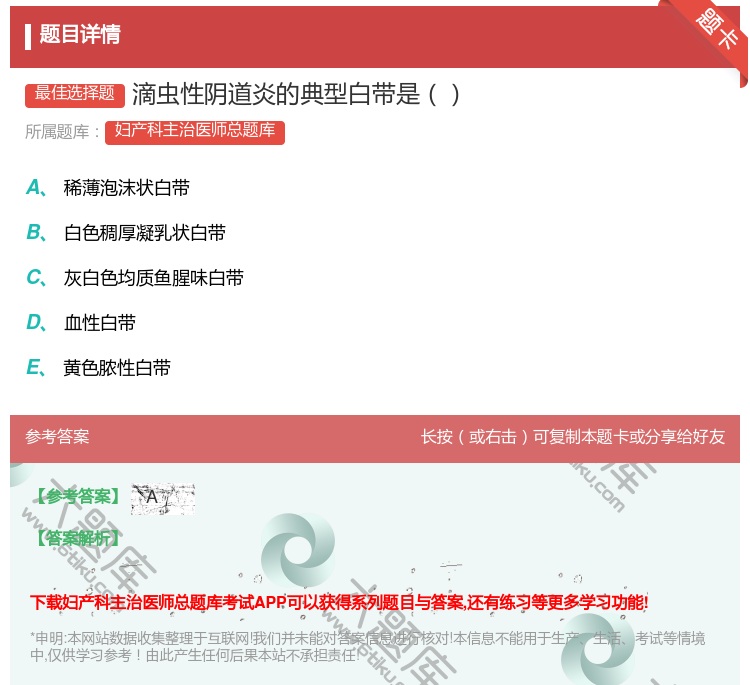750x685 pixels.
Task: Click option letter E marker
Action: (x=34, y=368)
